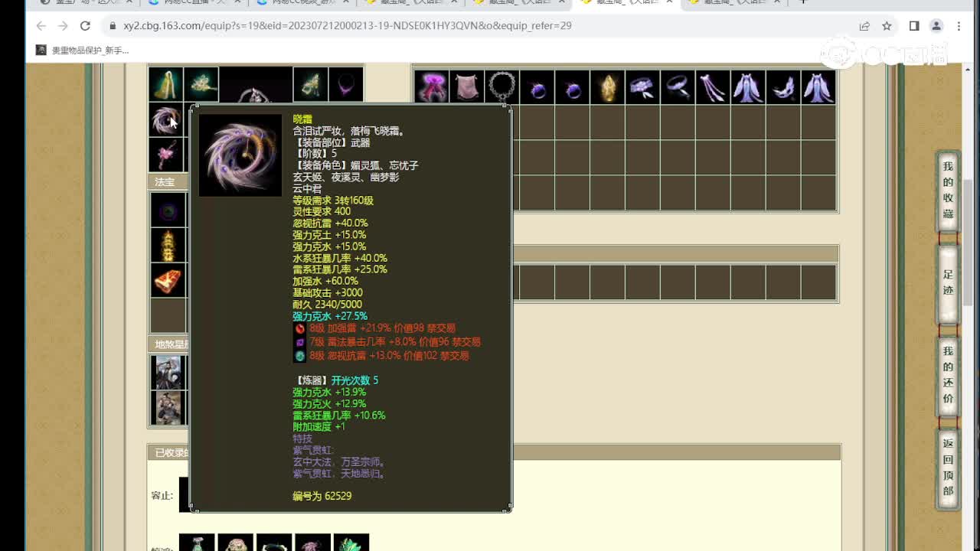980x551 pixels.
Task: Pick the silver ring inventory item
Action: point(678,87)
